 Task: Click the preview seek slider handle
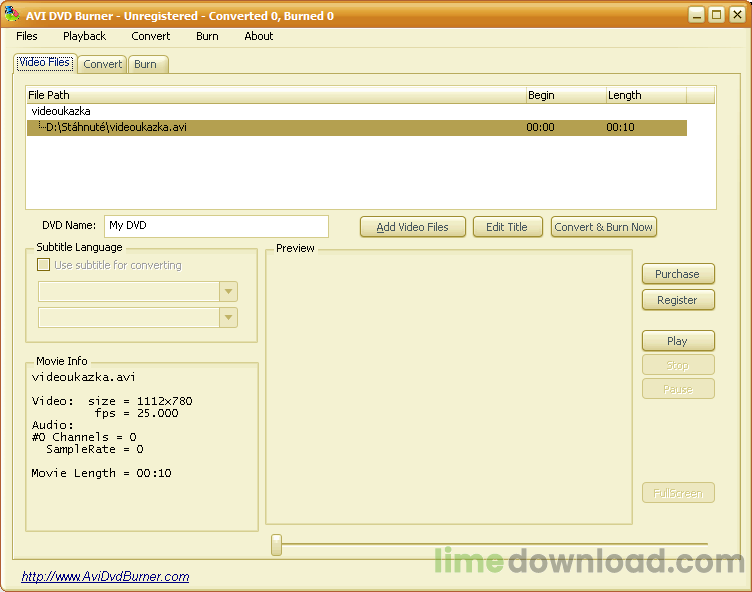(x=276, y=545)
